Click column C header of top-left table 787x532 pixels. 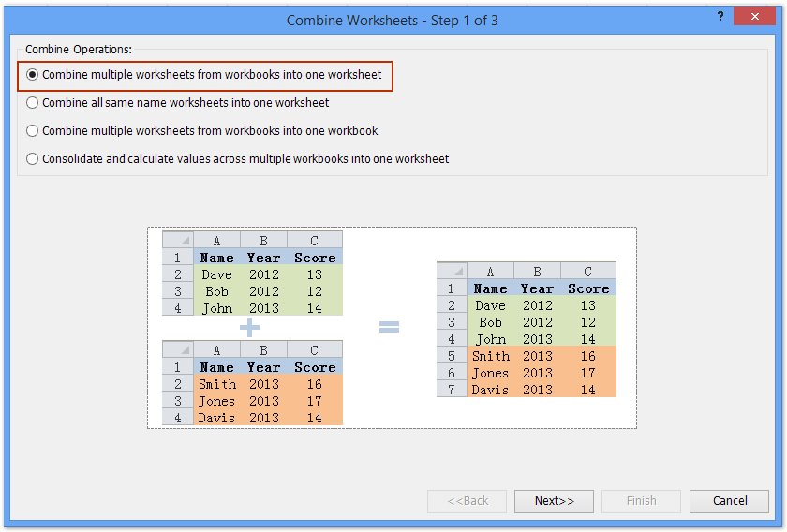click(x=315, y=240)
